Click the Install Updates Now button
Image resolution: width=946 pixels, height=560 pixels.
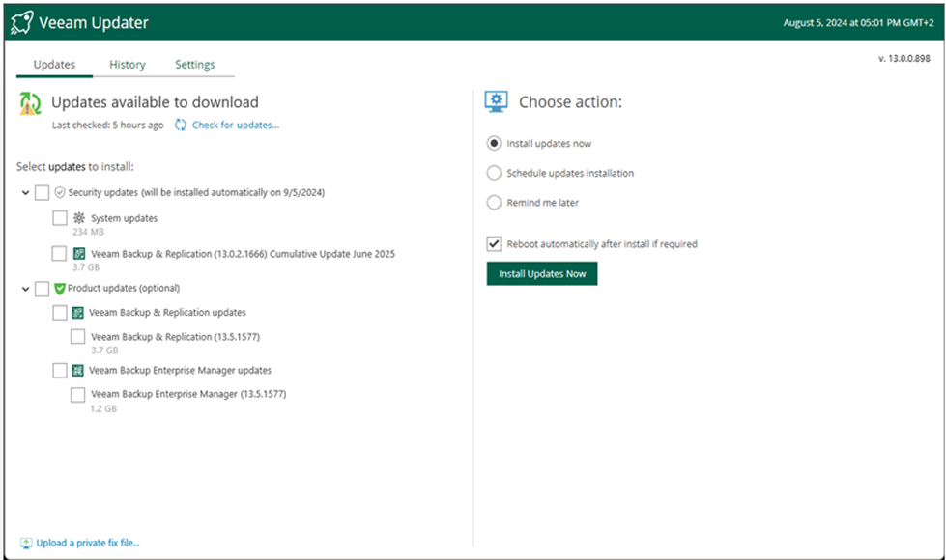tap(542, 273)
